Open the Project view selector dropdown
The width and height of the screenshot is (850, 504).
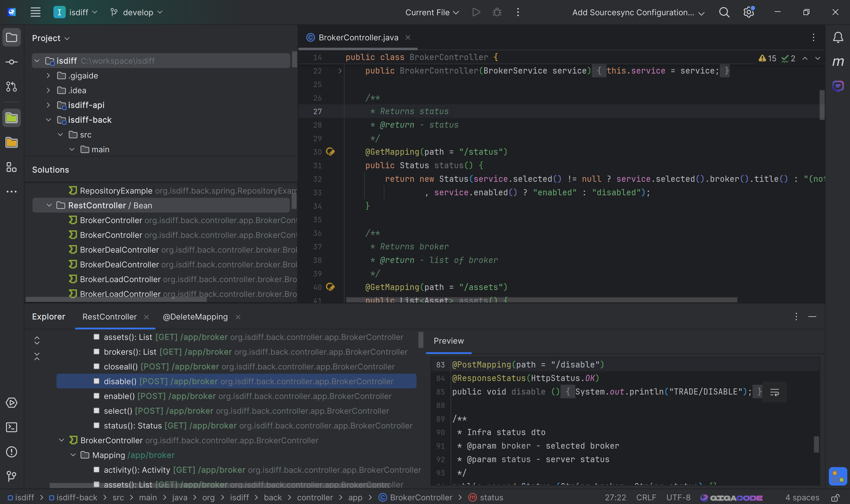click(x=51, y=38)
